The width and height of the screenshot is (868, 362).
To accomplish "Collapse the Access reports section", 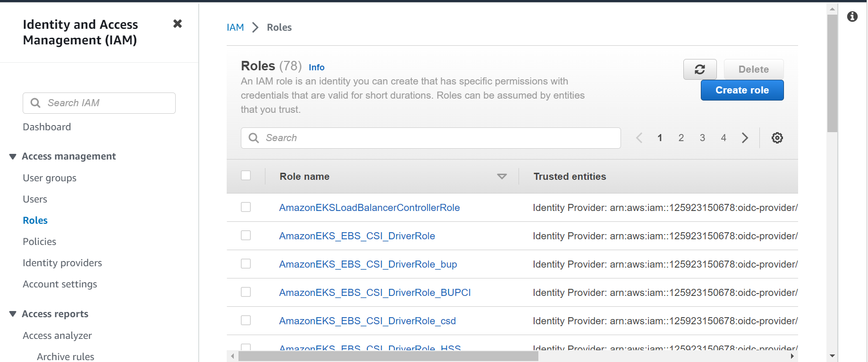I will pyautogui.click(x=13, y=314).
